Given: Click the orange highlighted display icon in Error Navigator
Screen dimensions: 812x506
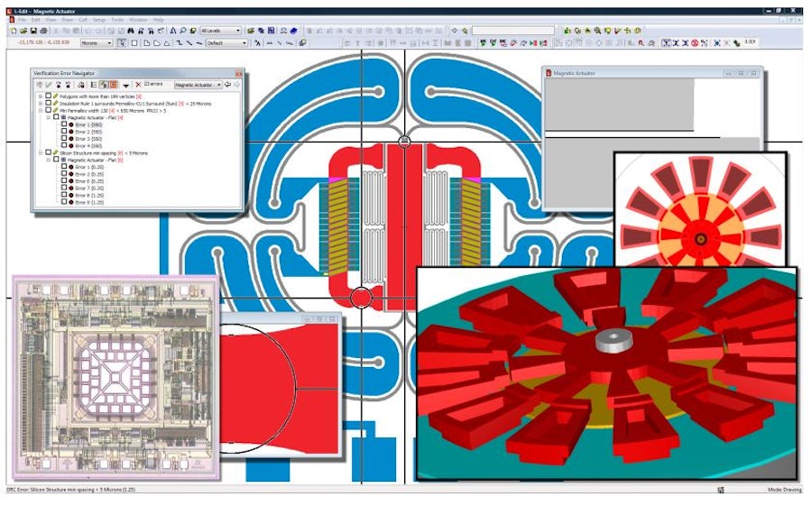Looking at the screenshot, I should (x=114, y=85).
